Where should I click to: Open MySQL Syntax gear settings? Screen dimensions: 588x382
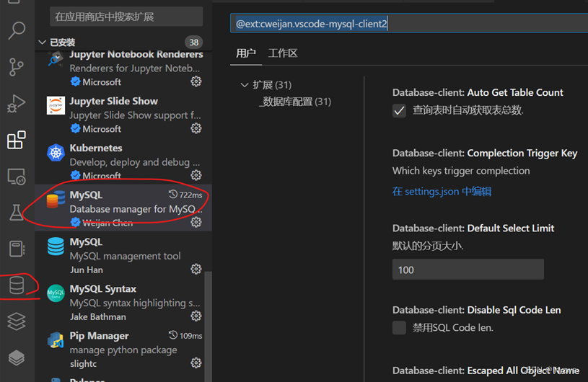point(196,316)
